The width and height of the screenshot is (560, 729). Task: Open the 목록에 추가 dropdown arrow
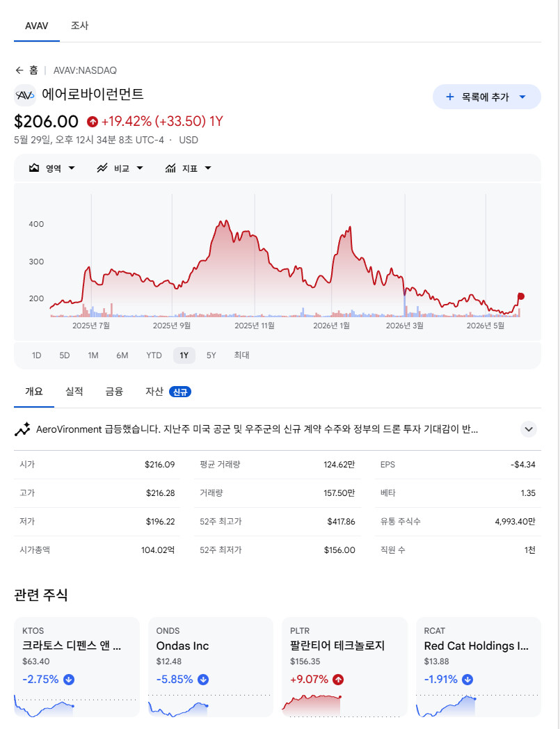coord(522,97)
